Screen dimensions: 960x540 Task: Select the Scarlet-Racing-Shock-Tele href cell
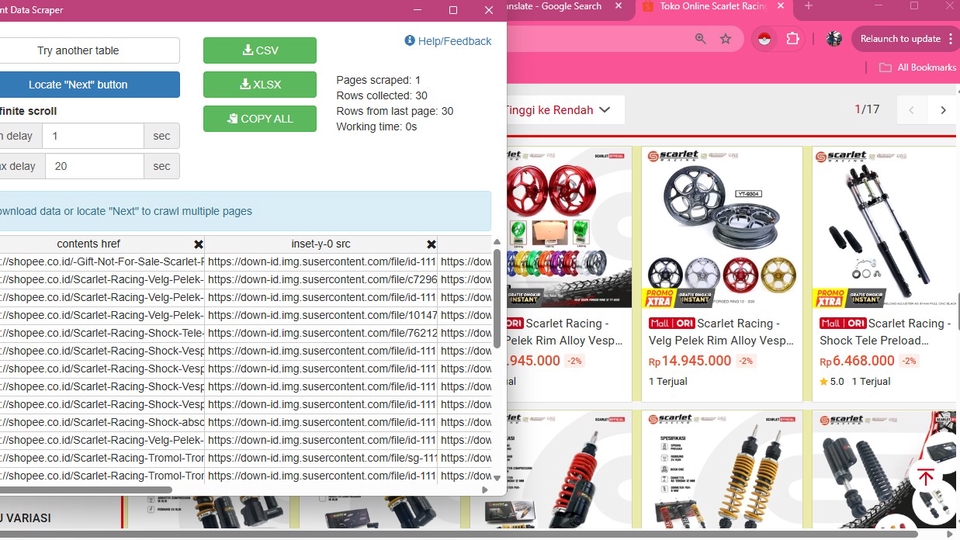pyautogui.click(x=102, y=333)
